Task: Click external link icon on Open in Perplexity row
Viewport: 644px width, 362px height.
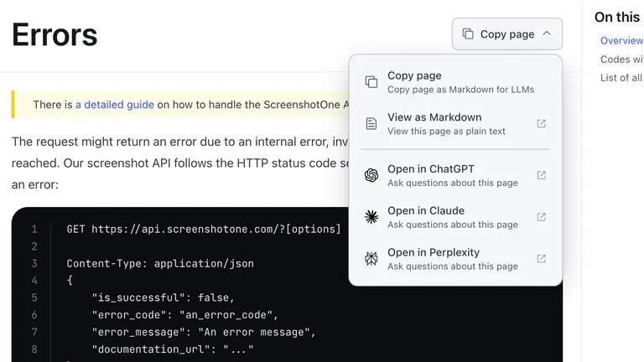Action: click(542, 259)
